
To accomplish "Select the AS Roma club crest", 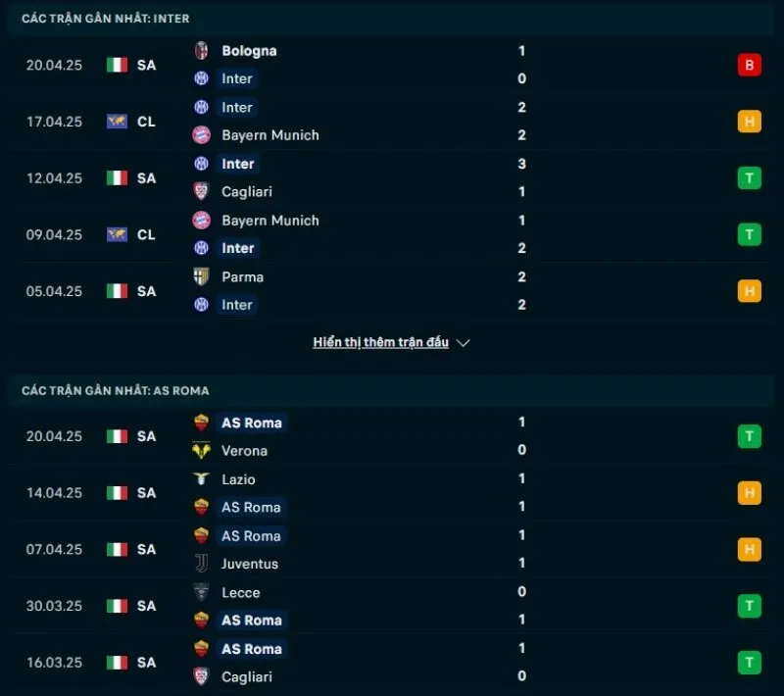I will tap(203, 422).
